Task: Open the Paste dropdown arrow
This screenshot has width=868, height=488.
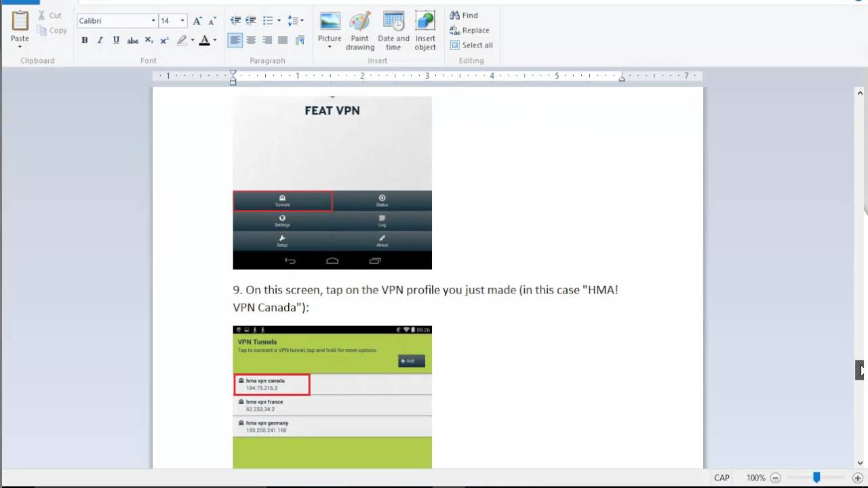Action: coord(20,47)
